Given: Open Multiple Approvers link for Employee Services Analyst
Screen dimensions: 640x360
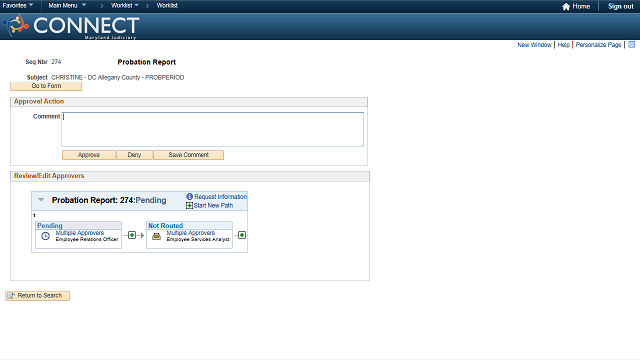Looking at the screenshot, I should [191, 233].
